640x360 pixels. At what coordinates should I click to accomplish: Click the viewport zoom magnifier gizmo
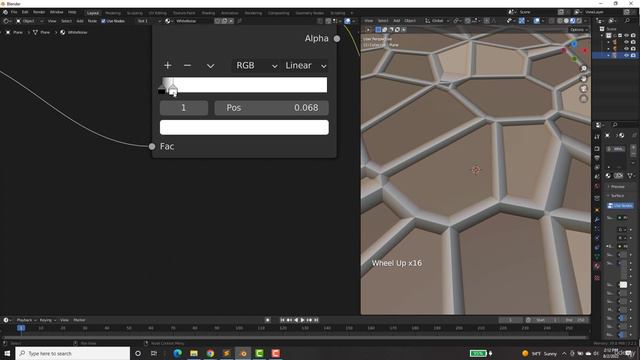tap(584, 69)
